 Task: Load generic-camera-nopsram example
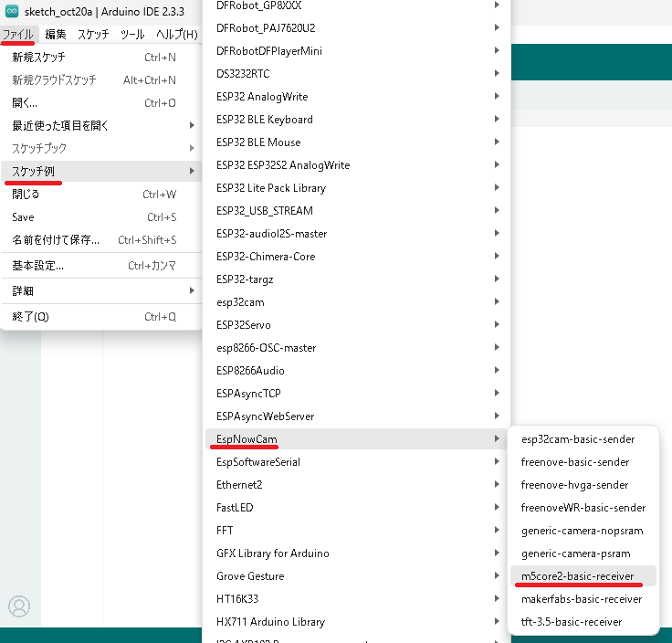583,531
